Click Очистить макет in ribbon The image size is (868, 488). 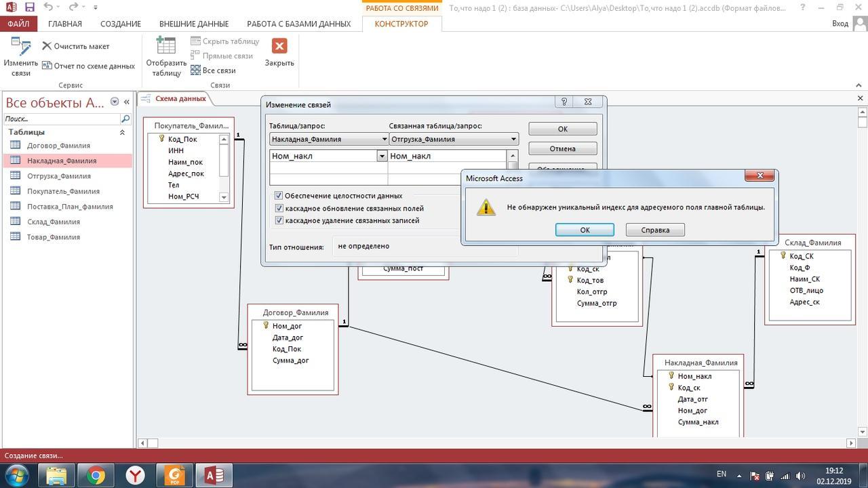pyautogui.click(x=75, y=46)
